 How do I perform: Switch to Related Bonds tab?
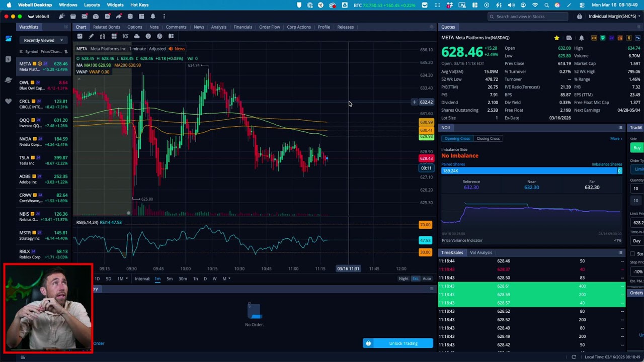tap(107, 27)
